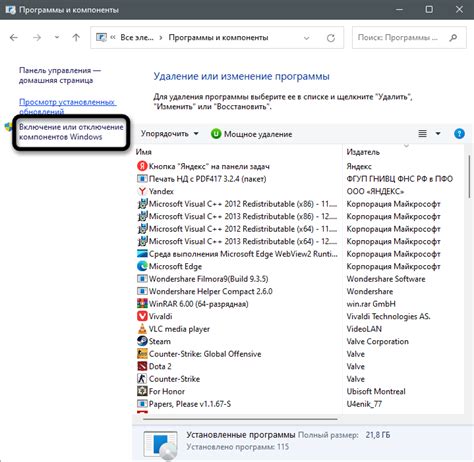Click the Counter-Strike icon in list
Image resolution: width=474 pixels, height=462 pixels.
[x=142, y=379]
